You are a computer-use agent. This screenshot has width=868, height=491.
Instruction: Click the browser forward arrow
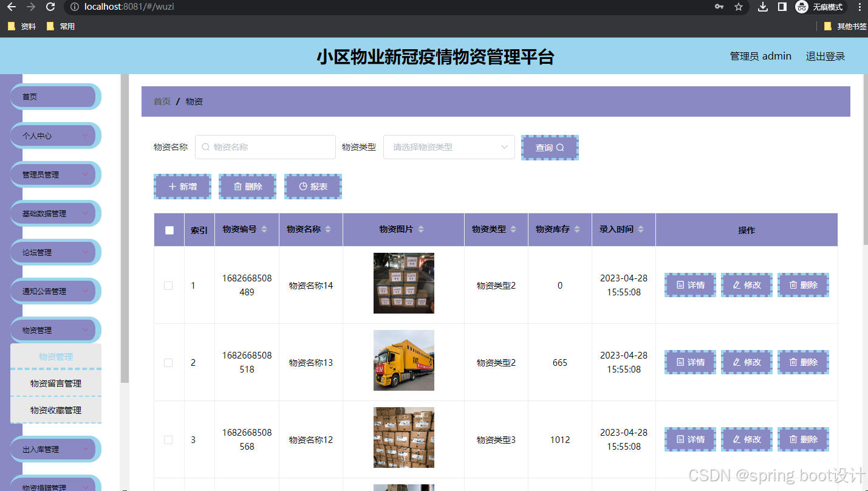click(x=31, y=7)
